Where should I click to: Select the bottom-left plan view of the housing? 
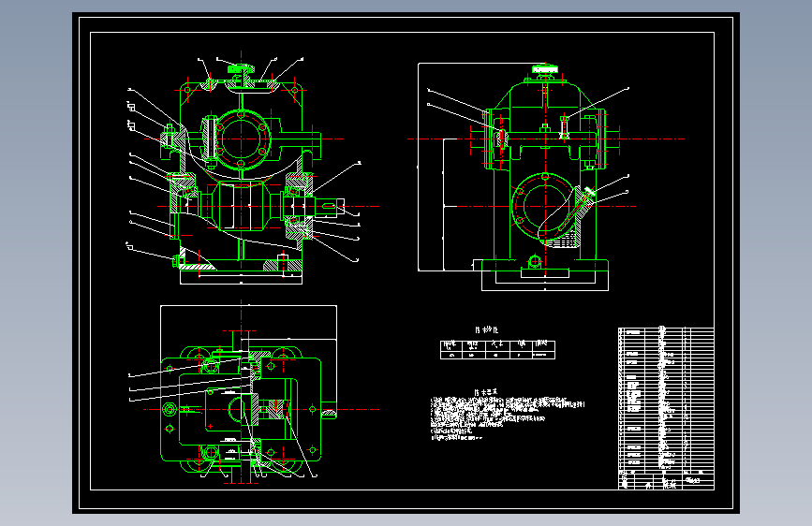(x=254, y=392)
